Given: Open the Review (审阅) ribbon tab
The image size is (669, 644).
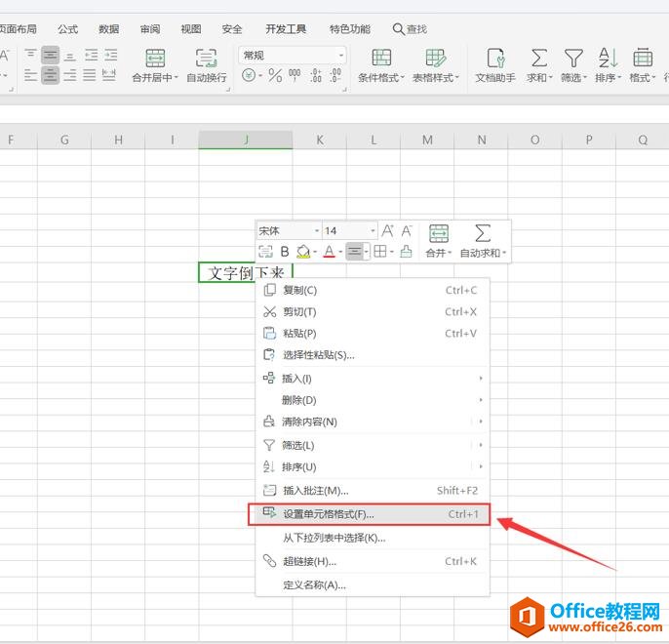Looking at the screenshot, I should point(150,29).
